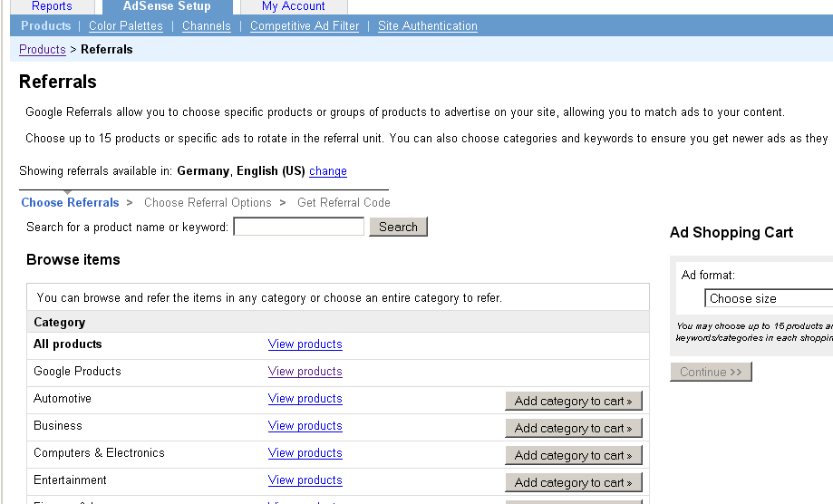Add Computers & Electronics category to cart

click(x=574, y=455)
